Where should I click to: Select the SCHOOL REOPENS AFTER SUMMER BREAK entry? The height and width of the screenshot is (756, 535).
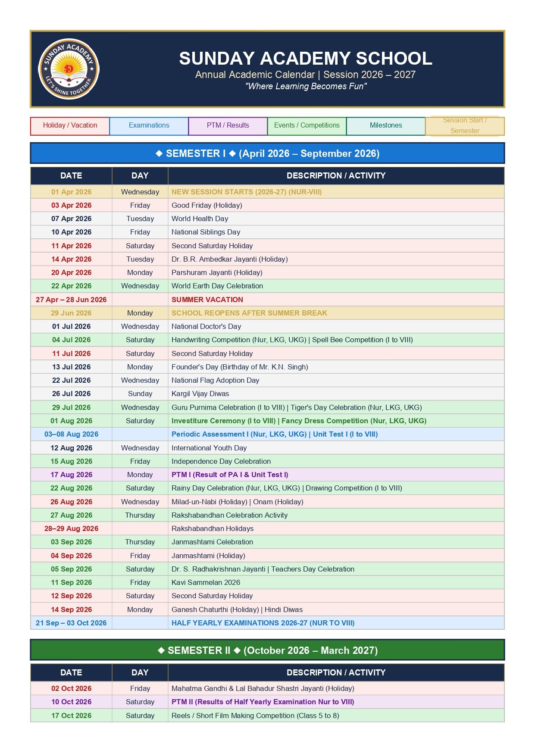point(249,313)
